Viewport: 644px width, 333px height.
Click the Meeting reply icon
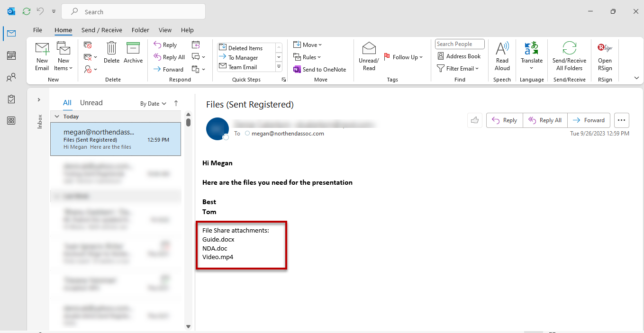click(196, 45)
